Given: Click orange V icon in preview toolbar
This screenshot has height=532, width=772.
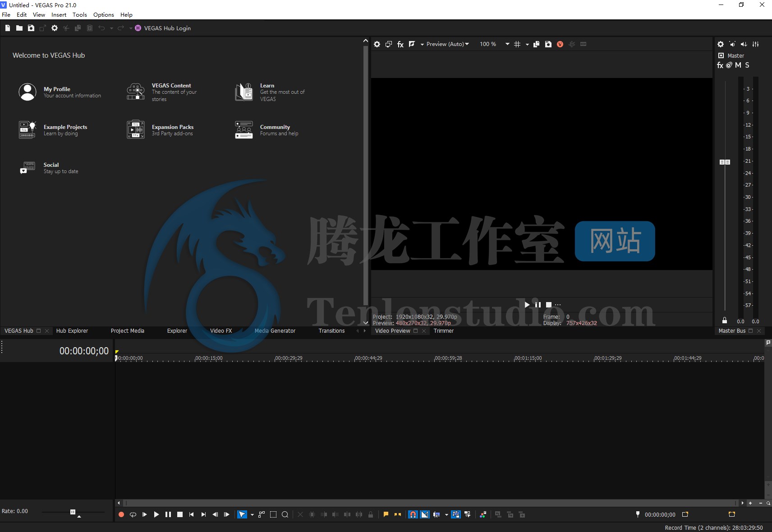Looking at the screenshot, I should 560,44.
